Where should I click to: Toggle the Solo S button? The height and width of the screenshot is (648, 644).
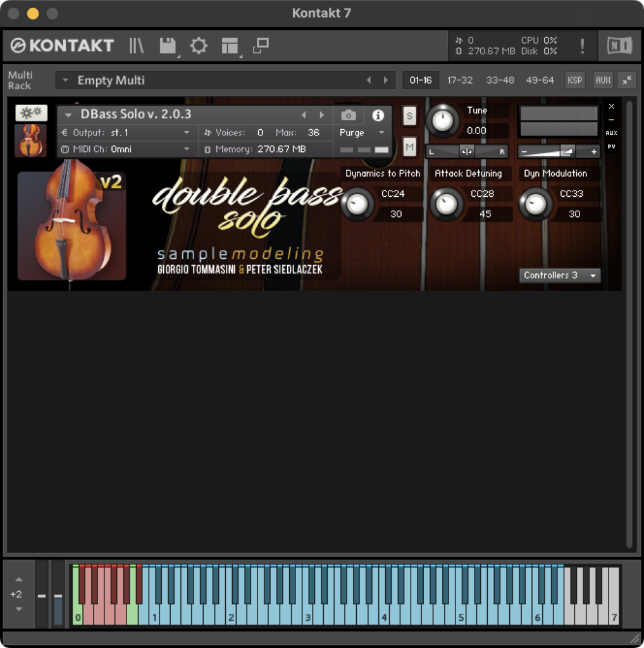409,116
